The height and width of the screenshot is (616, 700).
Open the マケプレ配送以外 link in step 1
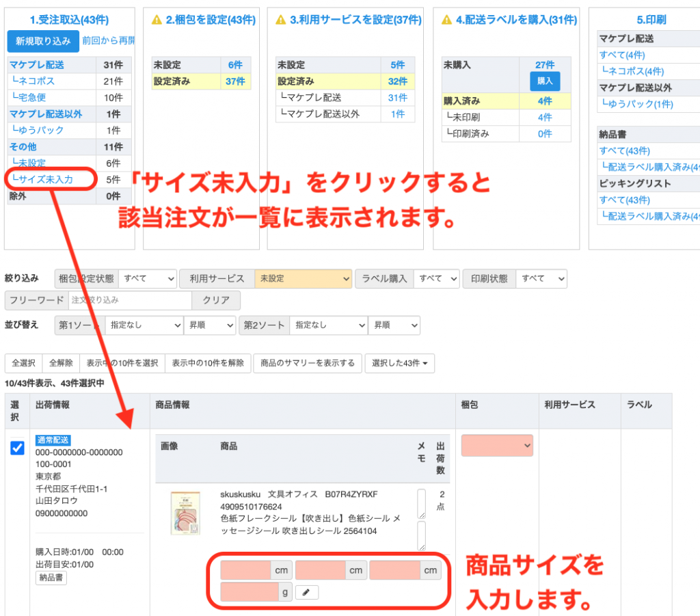coord(46,113)
